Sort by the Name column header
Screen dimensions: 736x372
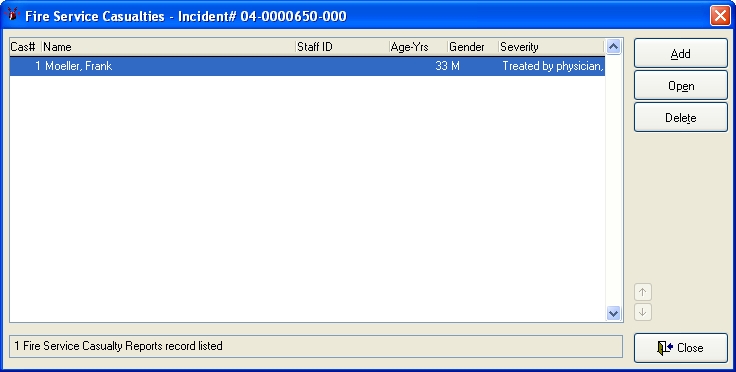169,47
